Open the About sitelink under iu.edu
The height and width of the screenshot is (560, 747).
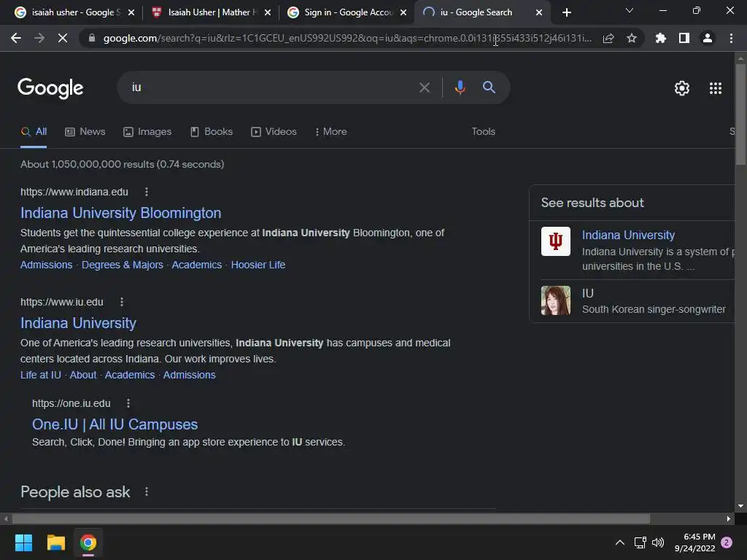pos(83,375)
